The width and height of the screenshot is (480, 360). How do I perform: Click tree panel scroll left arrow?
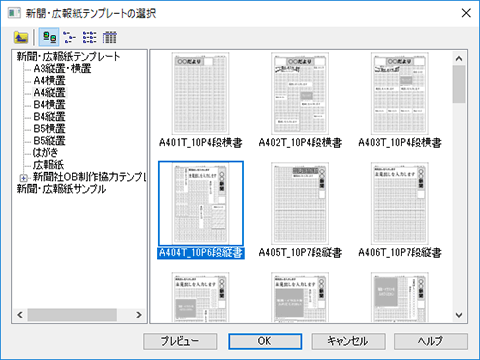tap(20, 315)
